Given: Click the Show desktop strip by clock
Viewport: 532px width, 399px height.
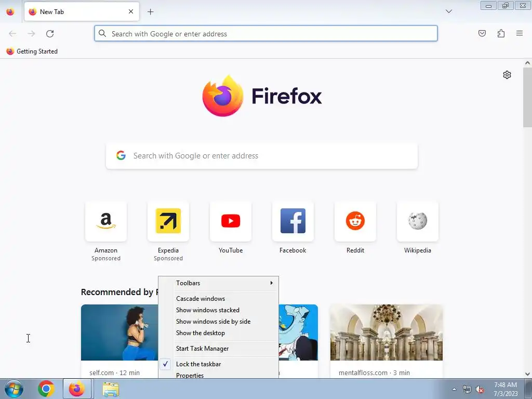Looking at the screenshot, I should [x=528, y=389].
